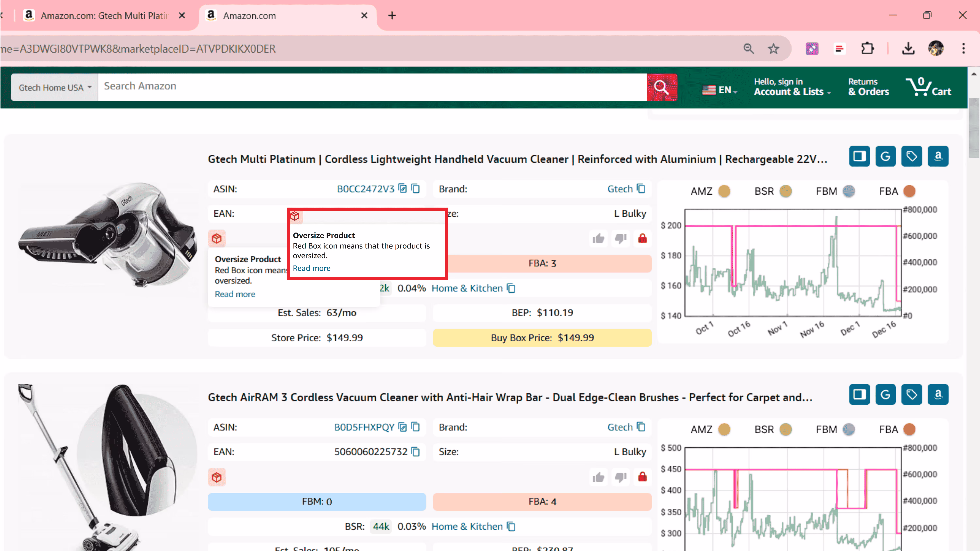Viewport: 980px width, 551px height.
Task: Click the browser address bar URL
Action: point(138,49)
